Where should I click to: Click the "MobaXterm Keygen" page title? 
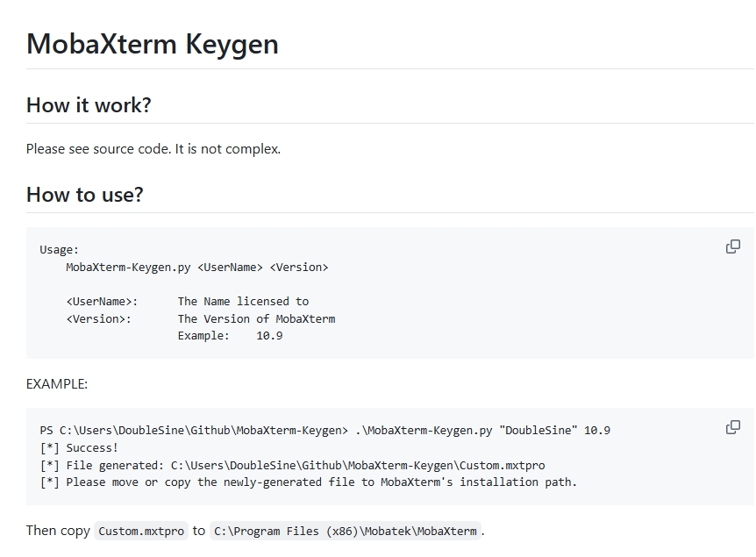(x=153, y=44)
